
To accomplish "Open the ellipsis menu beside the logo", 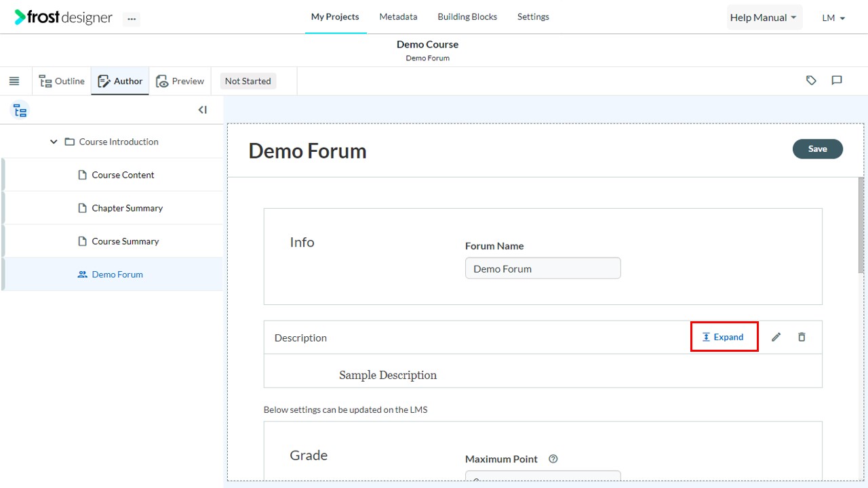I will click(132, 19).
